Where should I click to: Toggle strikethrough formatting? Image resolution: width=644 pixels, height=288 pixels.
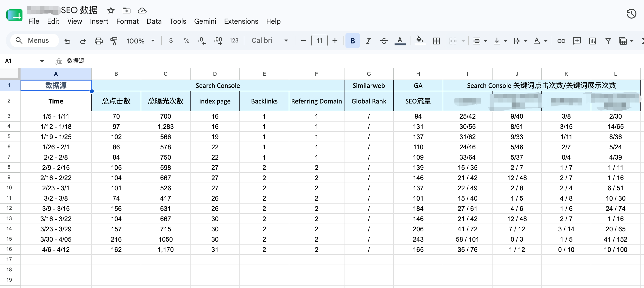[x=384, y=41]
